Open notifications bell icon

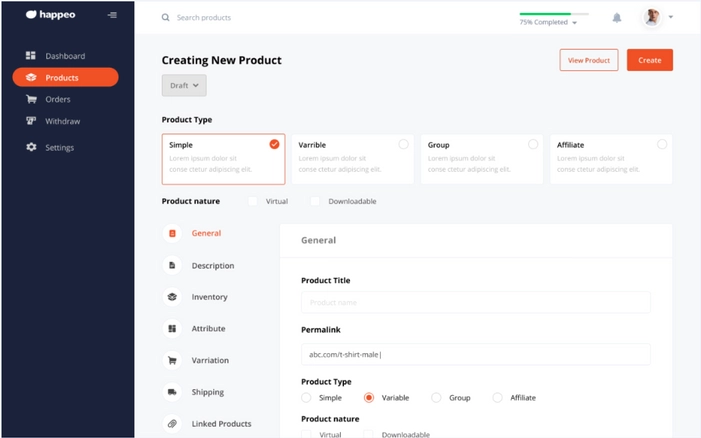pyautogui.click(x=617, y=18)
